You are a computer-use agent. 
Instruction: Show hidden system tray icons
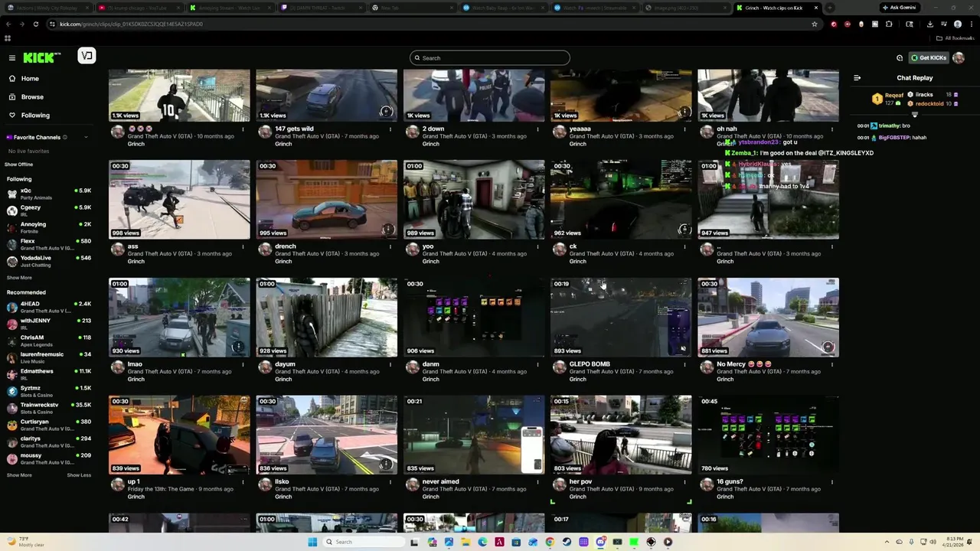pos(888,542)
